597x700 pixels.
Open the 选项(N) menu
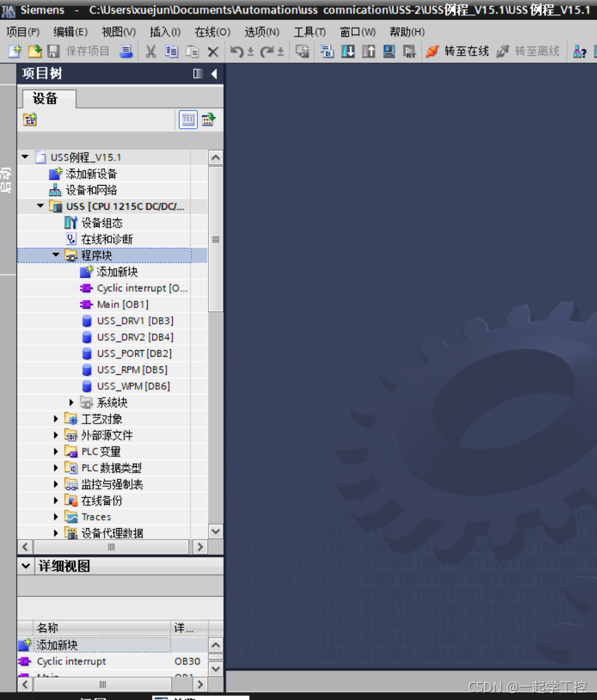[x=262, y=32]
